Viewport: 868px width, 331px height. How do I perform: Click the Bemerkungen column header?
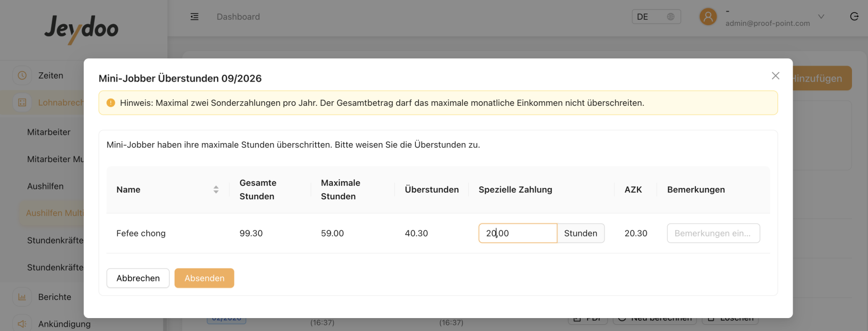pyautogui.click(x=696, y=190)
